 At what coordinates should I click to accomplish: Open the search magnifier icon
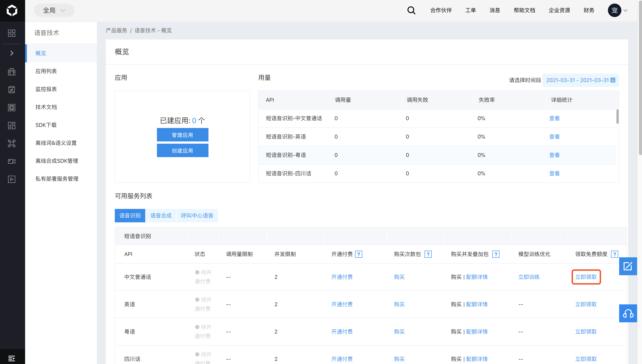411,10
